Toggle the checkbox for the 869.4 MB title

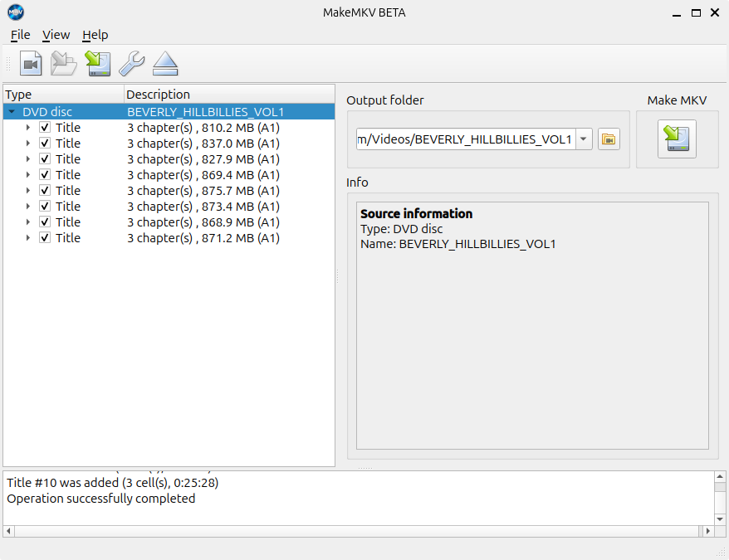tap(45, 175)
